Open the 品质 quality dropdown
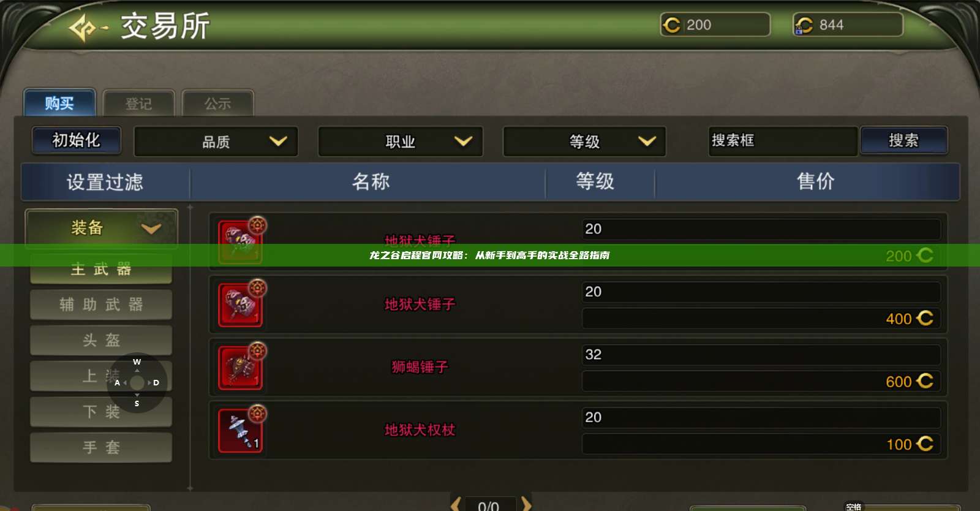 pyautogui.click(x=216, y=142)
